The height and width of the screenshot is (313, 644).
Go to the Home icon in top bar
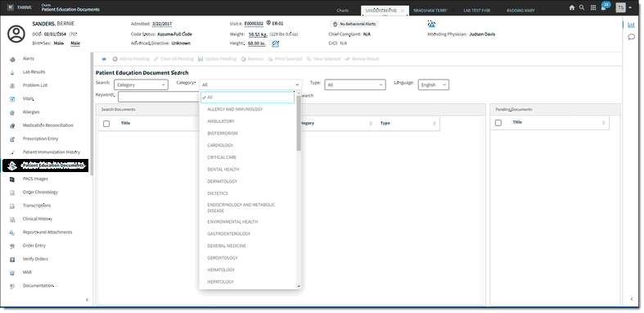pyautogui.click(x=572, y=7)
